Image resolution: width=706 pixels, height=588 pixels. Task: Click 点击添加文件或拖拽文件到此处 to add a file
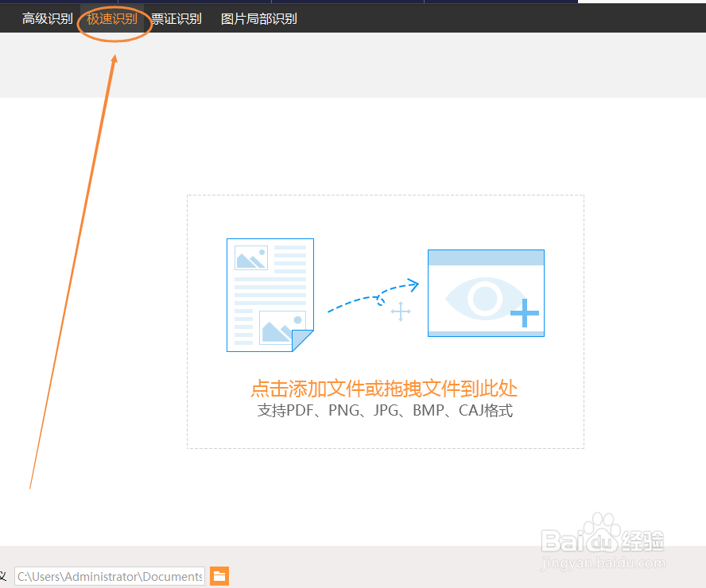pyautogui.click(x=385, y=389)
